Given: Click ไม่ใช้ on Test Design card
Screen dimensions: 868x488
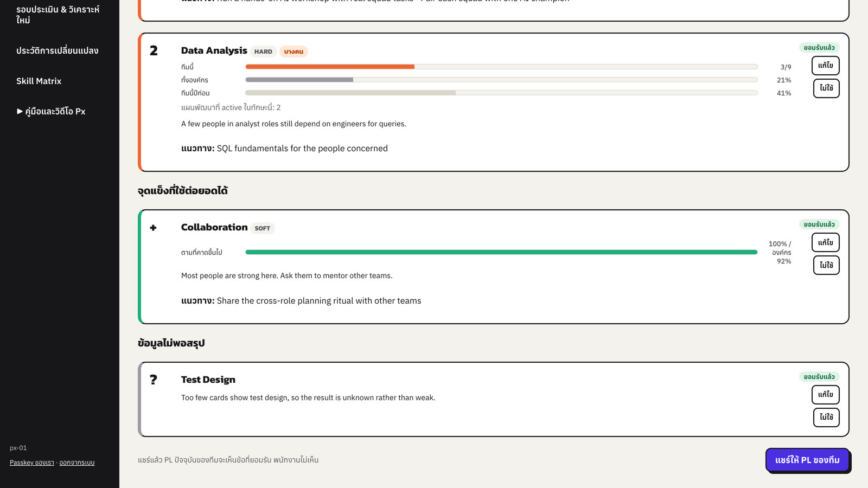Looking at the screenshot, I should click(826, 417).
